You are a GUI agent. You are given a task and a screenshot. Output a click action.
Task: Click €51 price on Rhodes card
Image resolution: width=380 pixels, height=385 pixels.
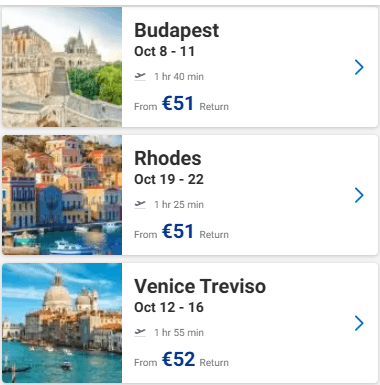click(178, 231)
